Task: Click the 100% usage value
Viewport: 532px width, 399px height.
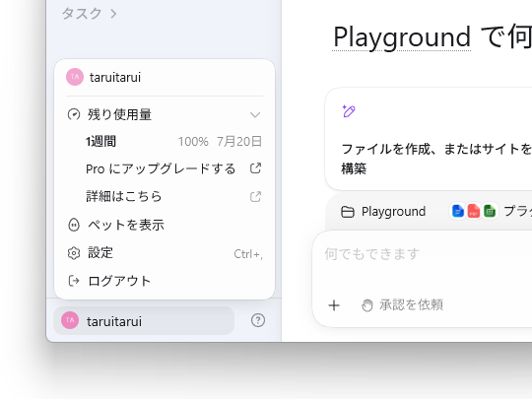Action: 193,142
